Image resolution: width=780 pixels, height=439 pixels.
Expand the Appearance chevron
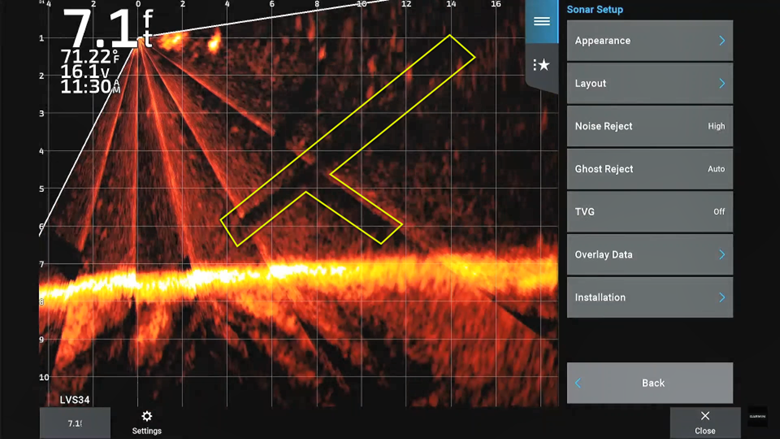(x=721, y=41)
